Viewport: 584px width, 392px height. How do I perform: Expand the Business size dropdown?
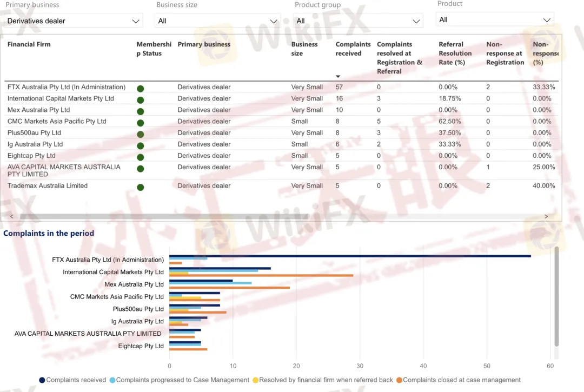pyautogui.click(x=218, y=21)
